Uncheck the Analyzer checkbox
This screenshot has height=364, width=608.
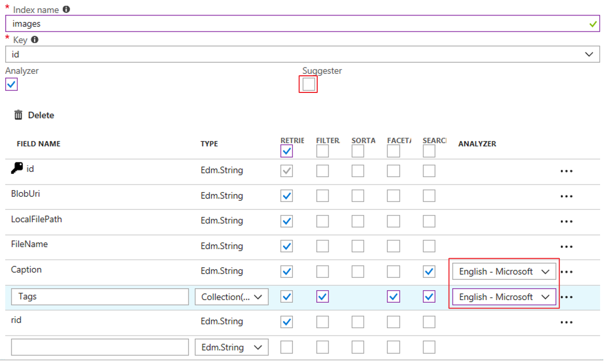pos(11,84)
